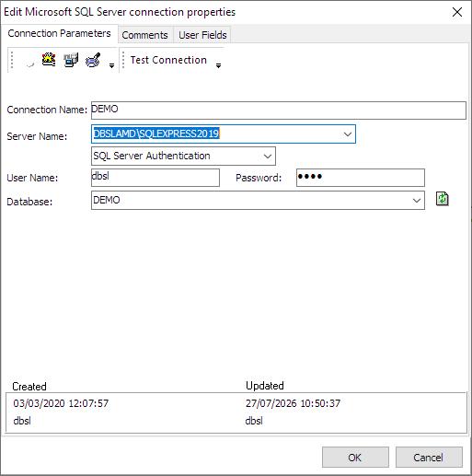This screenshot has height=476, width=472.
Task: Click into the Connection Name field
Action: [x=279, y=110]
